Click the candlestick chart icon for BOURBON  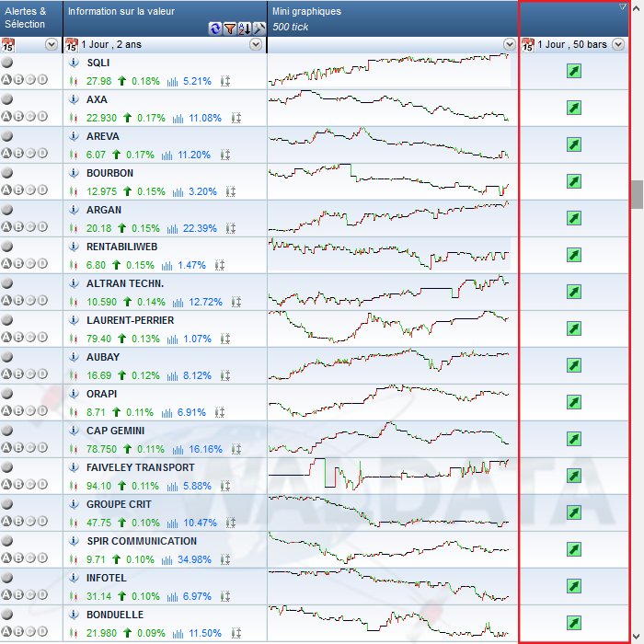74,191
